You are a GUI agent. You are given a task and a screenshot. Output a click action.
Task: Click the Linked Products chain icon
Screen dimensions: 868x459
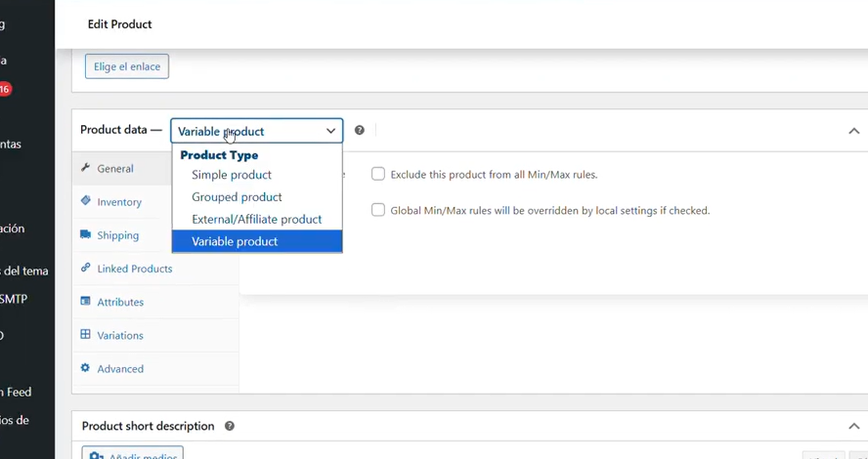click(86, 268)
